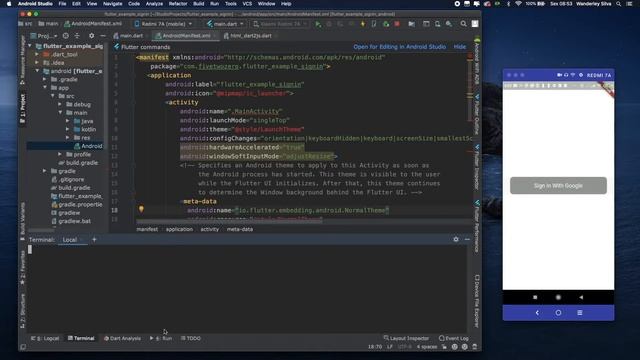Screen dimensions: 640x360
Task: Click Open for Editing in Android Studio link
Action: (x=400, y=47)
